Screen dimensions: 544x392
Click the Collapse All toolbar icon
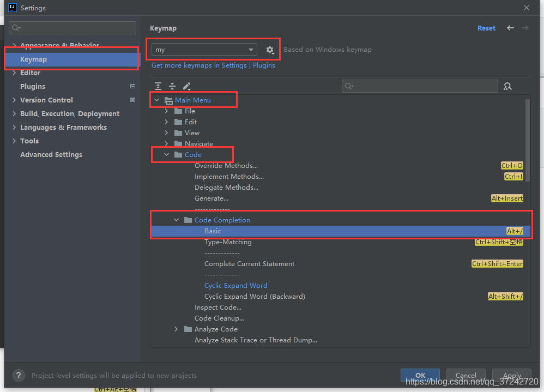coord(172,86)
